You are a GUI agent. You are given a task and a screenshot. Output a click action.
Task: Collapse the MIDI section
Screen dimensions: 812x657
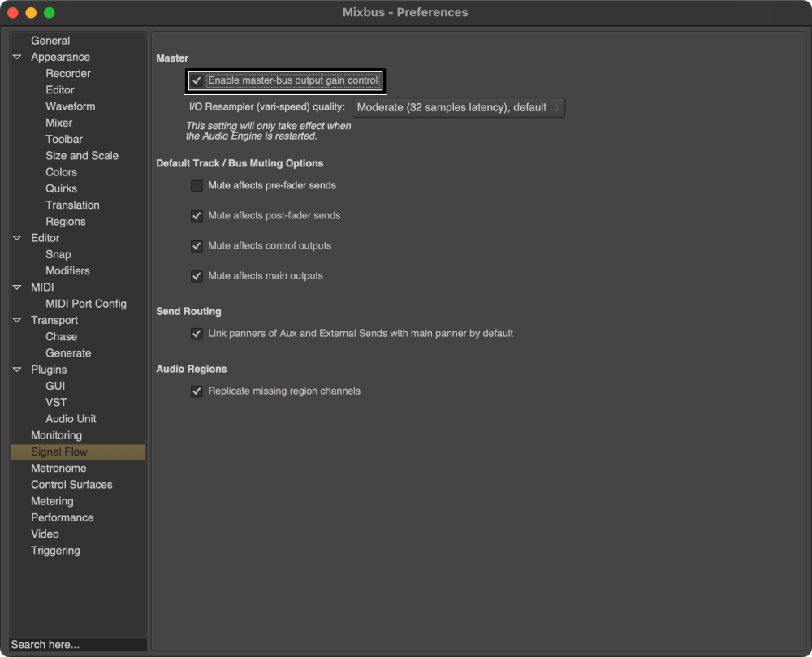pyautogui.click(x=17, y=287)
